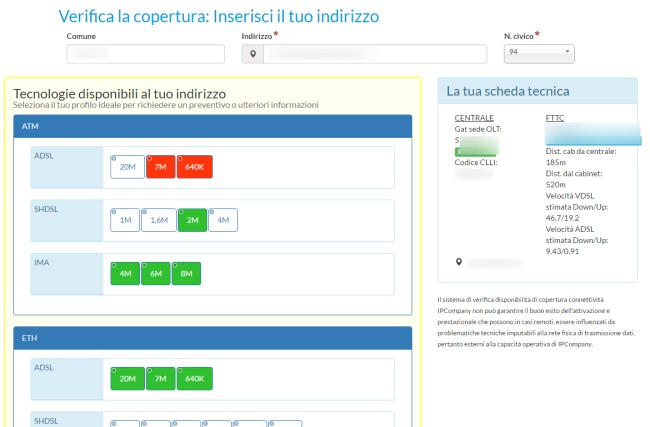Open the FTTC link in scheda tecnica

(556, 118)
